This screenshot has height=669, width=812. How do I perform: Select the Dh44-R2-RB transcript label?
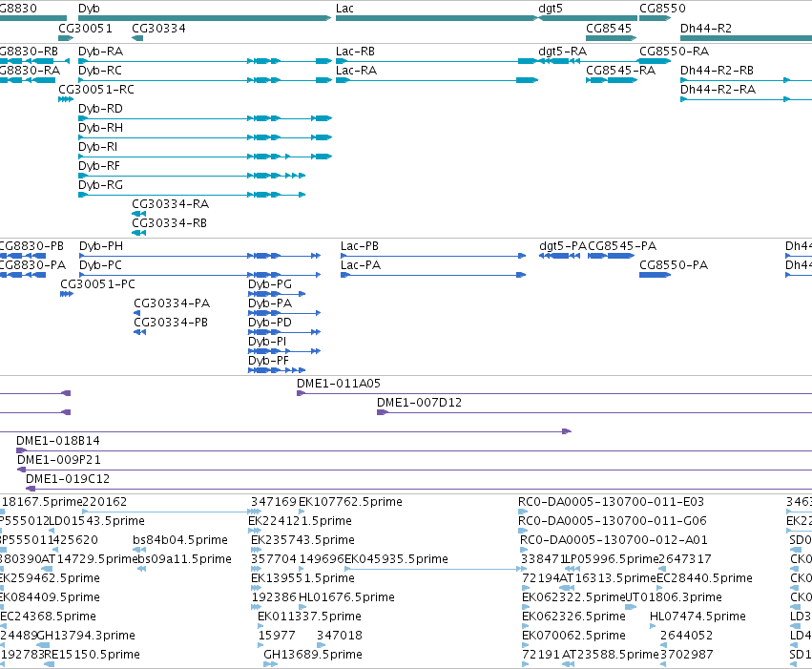(x=717, y=71)
